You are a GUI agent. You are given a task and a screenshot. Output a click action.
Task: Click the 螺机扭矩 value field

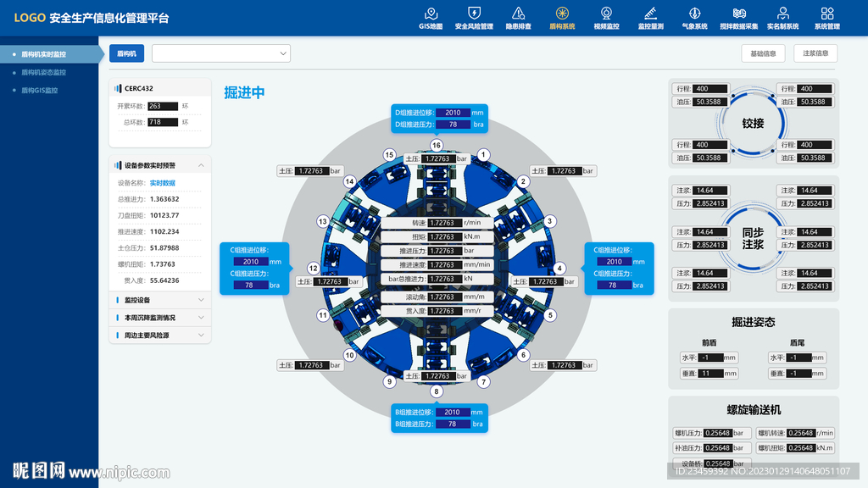click(x=801, y=448)
